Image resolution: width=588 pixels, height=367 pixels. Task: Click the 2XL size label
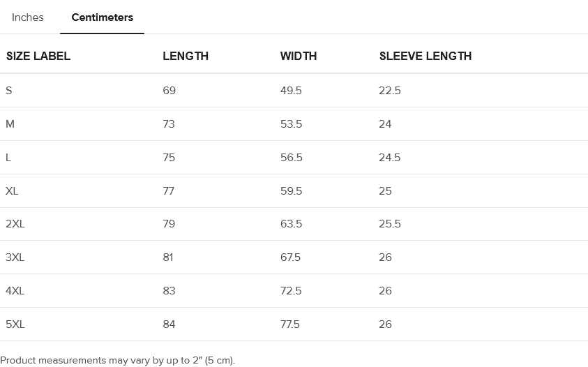pyautogui.click(x=15, y=224)
